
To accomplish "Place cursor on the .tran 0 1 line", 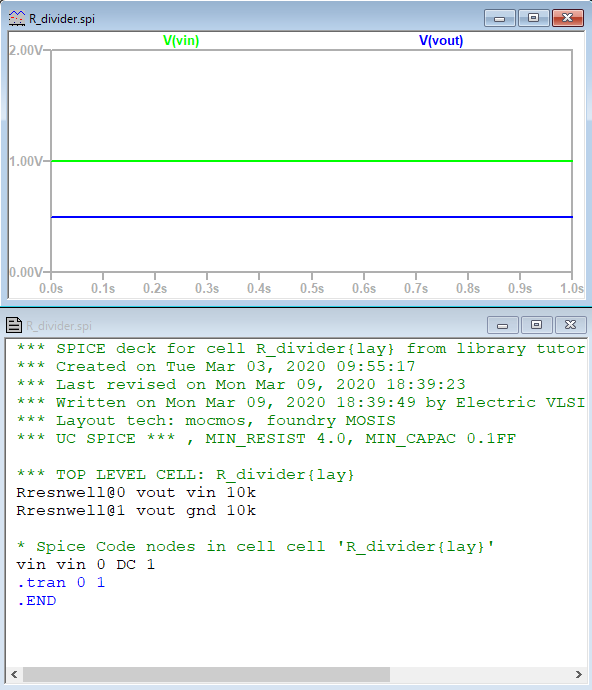I will pyautogui.click(x=61, y=583).
